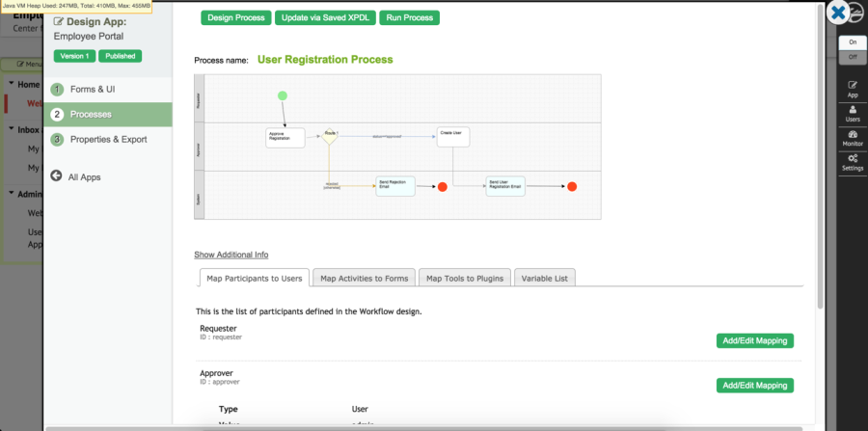Go to Forms & UI step

93,89
